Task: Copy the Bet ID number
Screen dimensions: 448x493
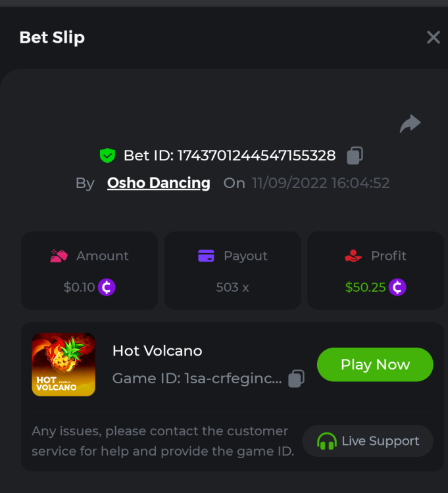Action: pos(355,156)
